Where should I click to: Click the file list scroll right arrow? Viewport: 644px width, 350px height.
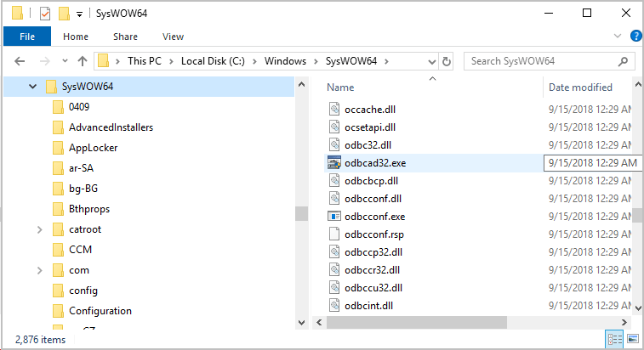[x=624, y=323]
